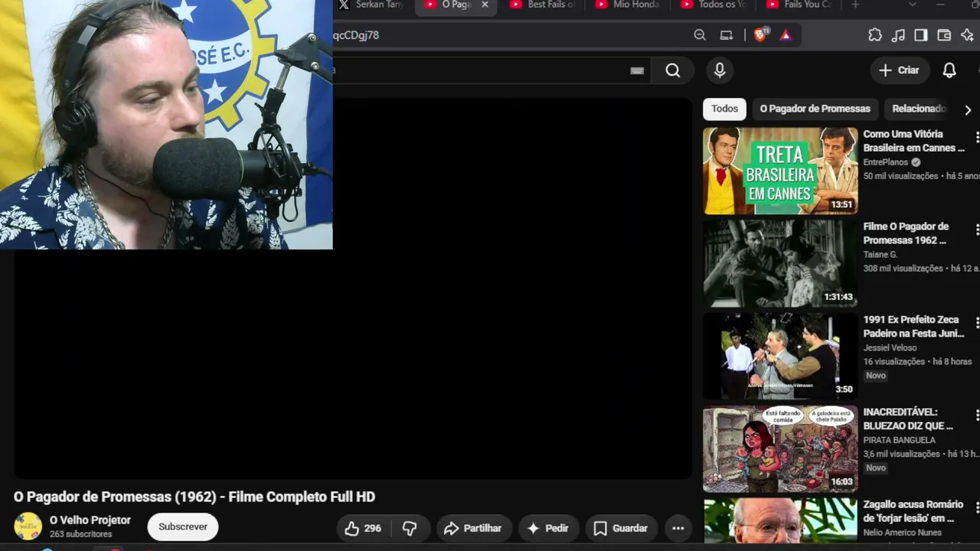The width and height of the screenshot is (980, 551).
Task: Open the browser extensions puzzle icon
Action: click(x=875, y=35)
